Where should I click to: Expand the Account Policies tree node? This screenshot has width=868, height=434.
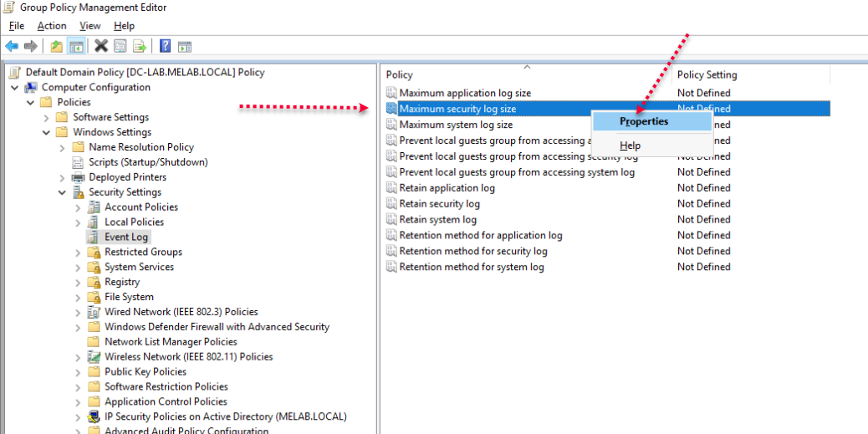click(x=78, y=207)
